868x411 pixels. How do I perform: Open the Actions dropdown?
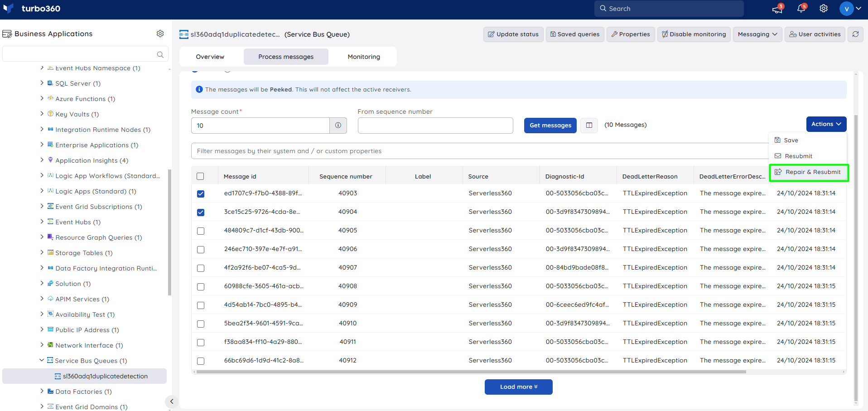[826, 124]
